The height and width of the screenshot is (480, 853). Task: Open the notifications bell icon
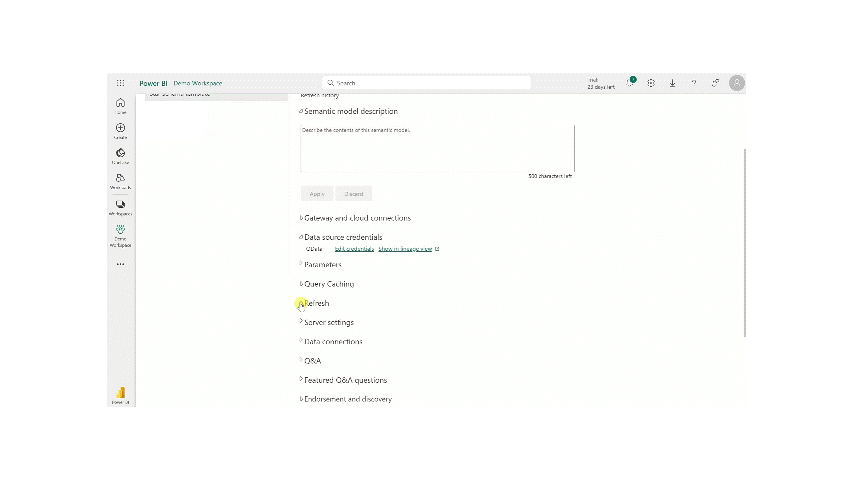pos(631,83)
